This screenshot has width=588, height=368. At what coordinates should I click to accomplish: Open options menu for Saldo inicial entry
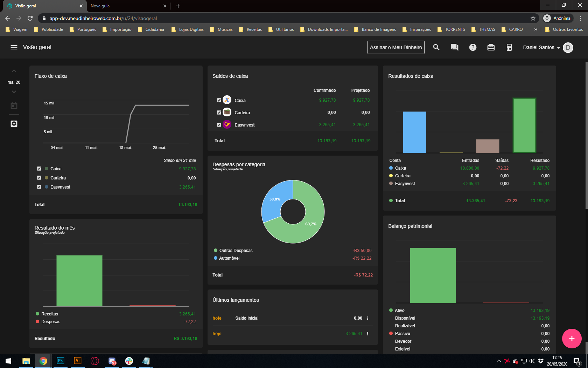click(367, 318)
